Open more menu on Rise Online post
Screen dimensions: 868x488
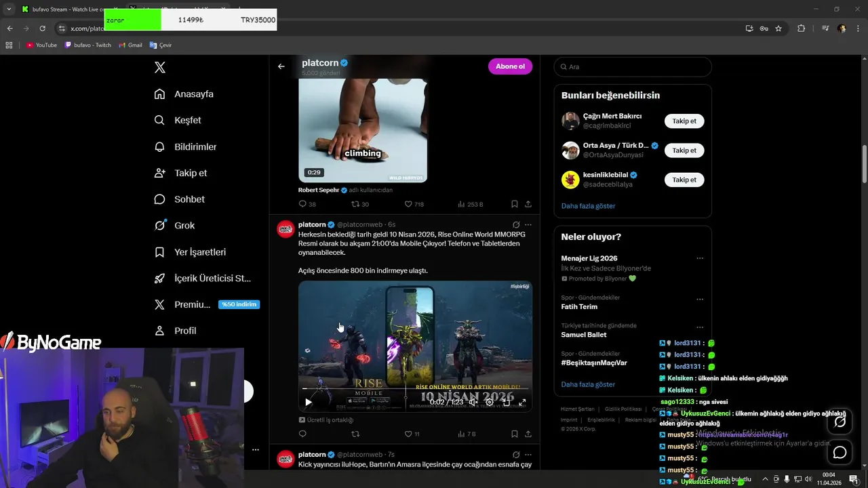(528, 224)
